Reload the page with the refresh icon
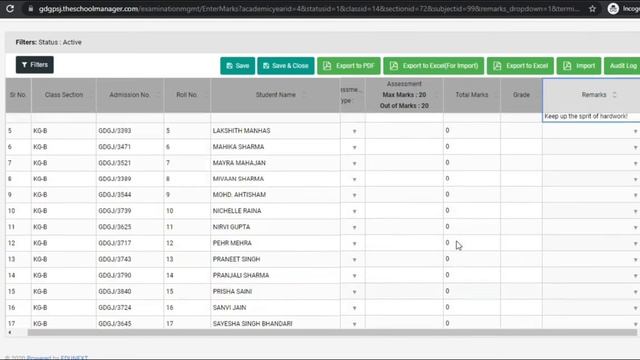The image size is (640, 360). point(10,8)
